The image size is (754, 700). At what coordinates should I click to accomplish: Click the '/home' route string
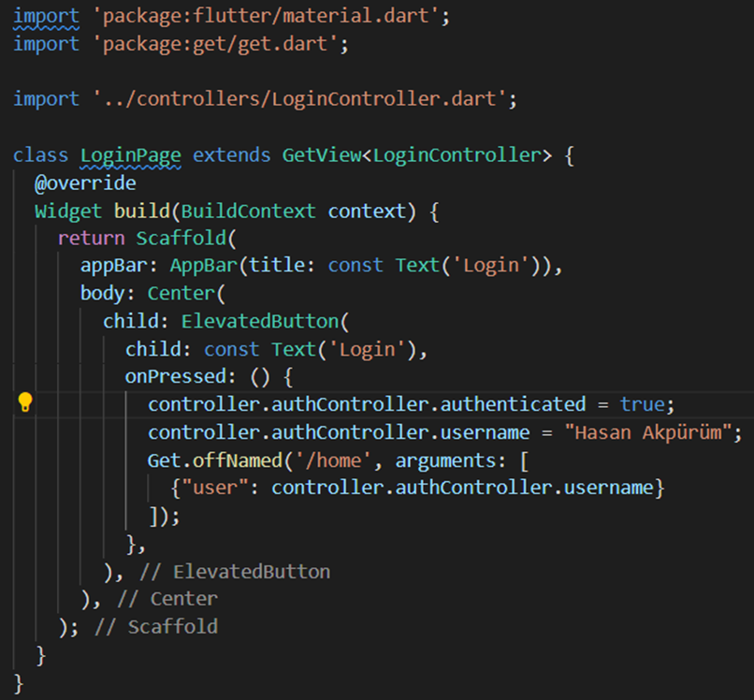pos(333,460)
